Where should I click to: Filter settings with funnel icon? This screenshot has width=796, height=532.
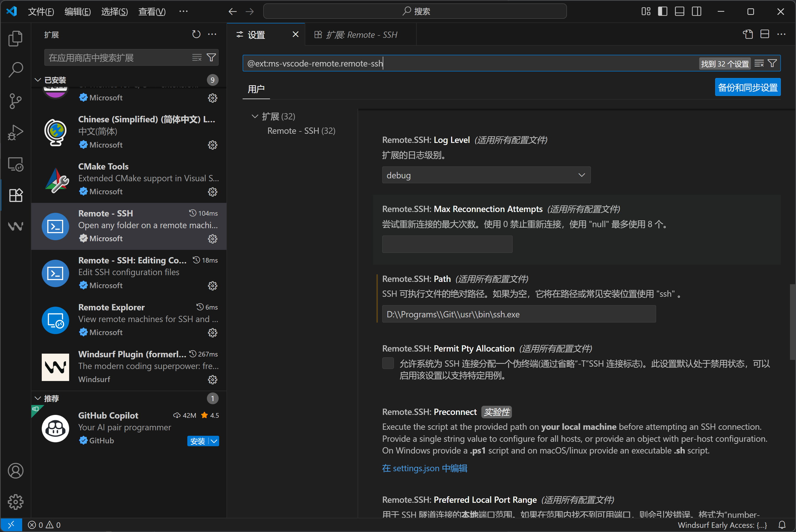click(x=772, y=63)
